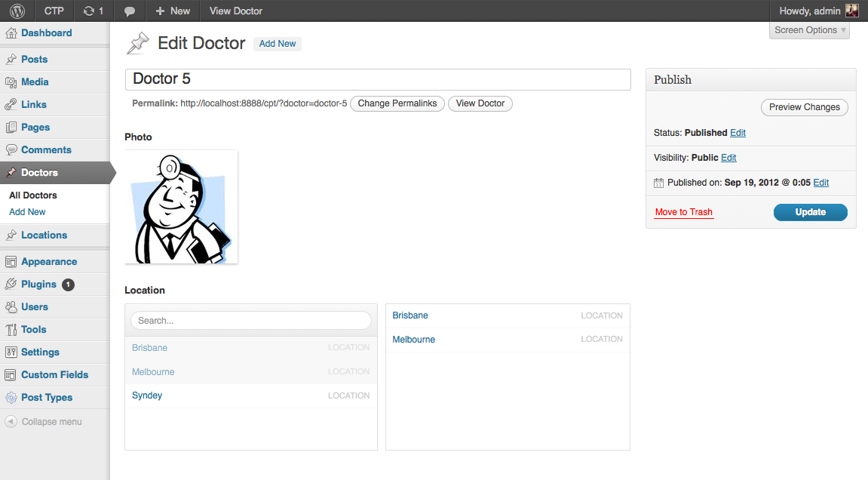Click the Media icon in sidebar
868x480 pixels.
(x=11, y=82)
